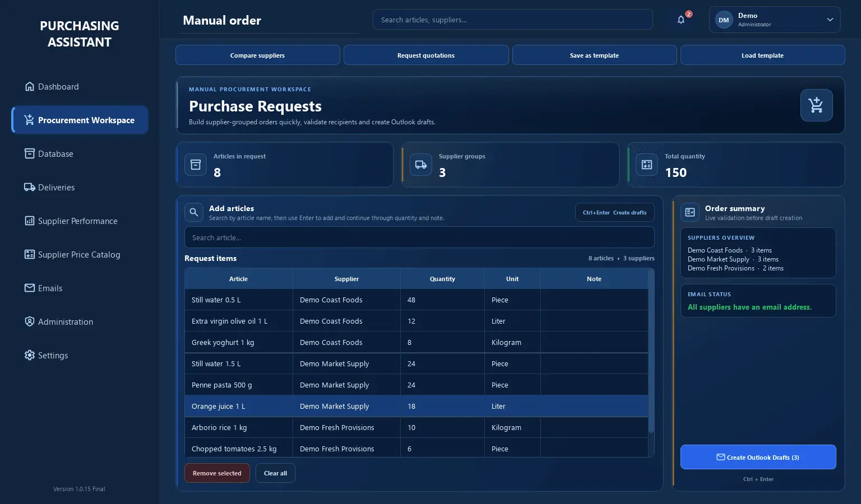861x504 pixels.
Task: Click the Clear all button
Action: click(275, 473)
